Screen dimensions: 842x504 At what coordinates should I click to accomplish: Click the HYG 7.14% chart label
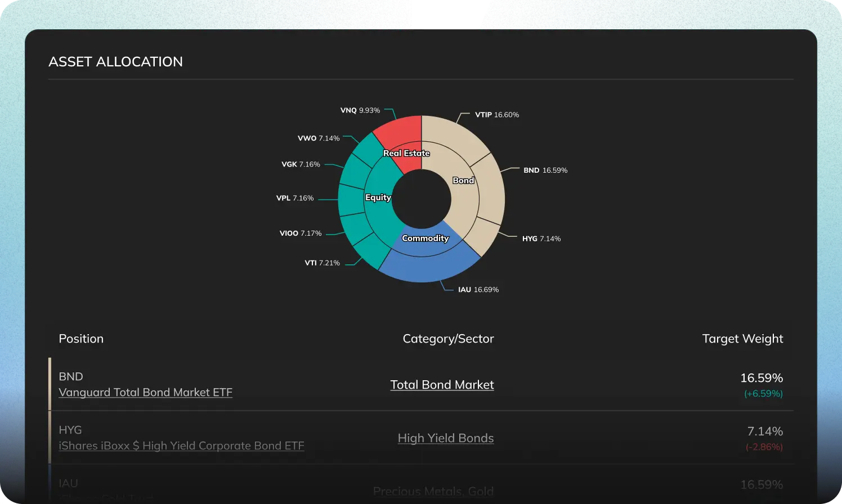[541, 238]
